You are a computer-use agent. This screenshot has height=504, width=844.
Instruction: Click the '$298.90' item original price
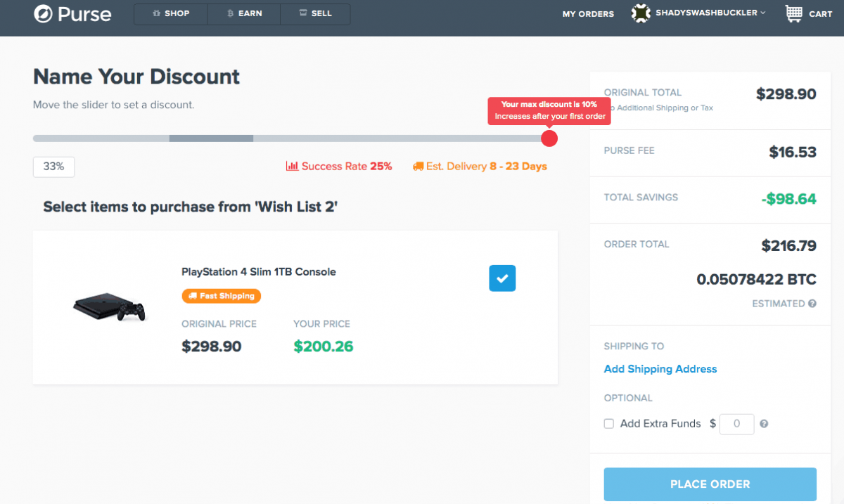coord(212,346)
